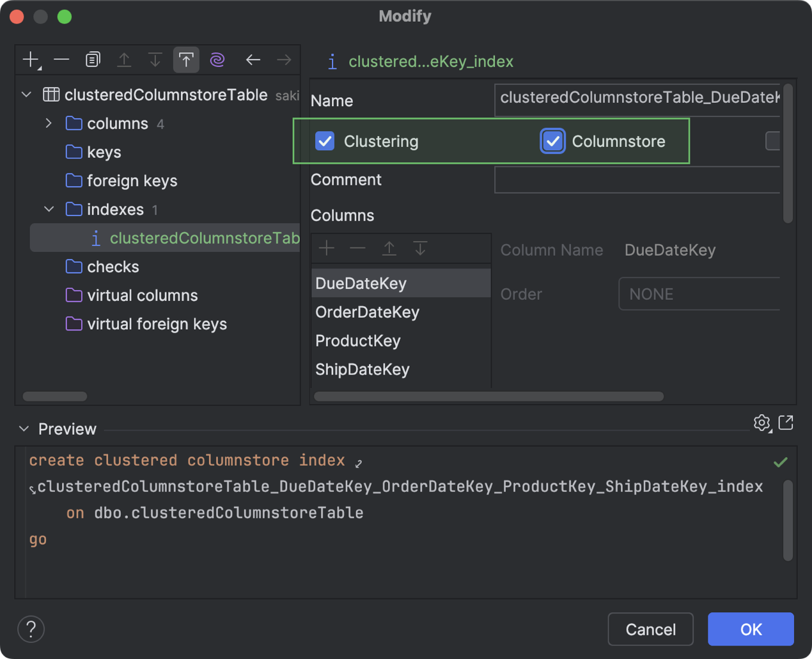This screenshot has width=812, height=659.
Task: Tick the partially hidden checkbox beside Columnstore
Action: (x=772, y=141)
